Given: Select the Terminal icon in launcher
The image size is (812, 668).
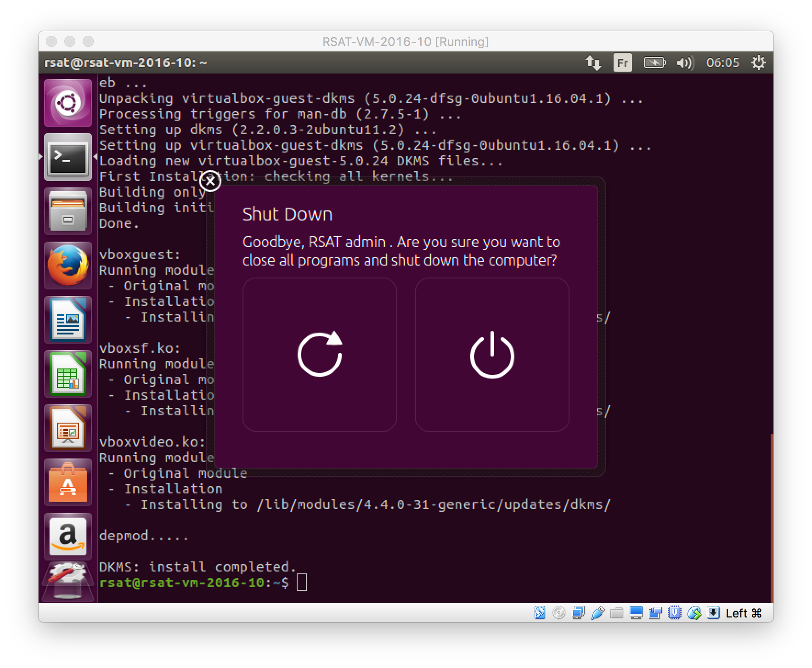Looking at the screenshot, I should tap(68, 157).
